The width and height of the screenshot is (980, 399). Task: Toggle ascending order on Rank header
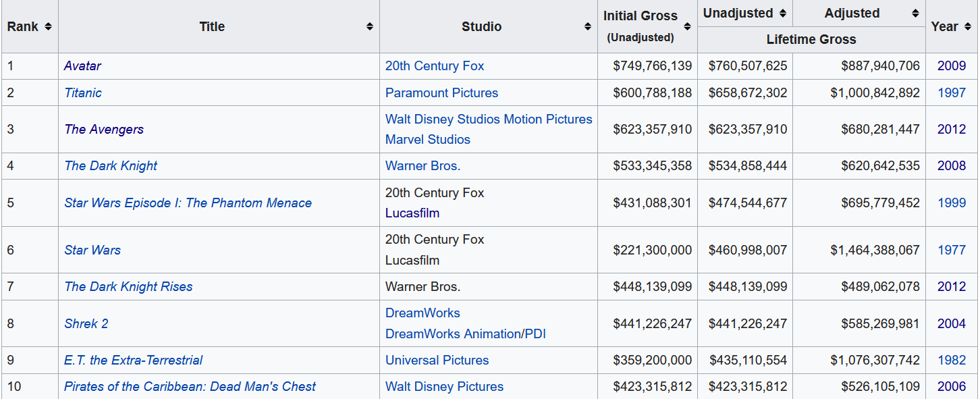point(49,26)
